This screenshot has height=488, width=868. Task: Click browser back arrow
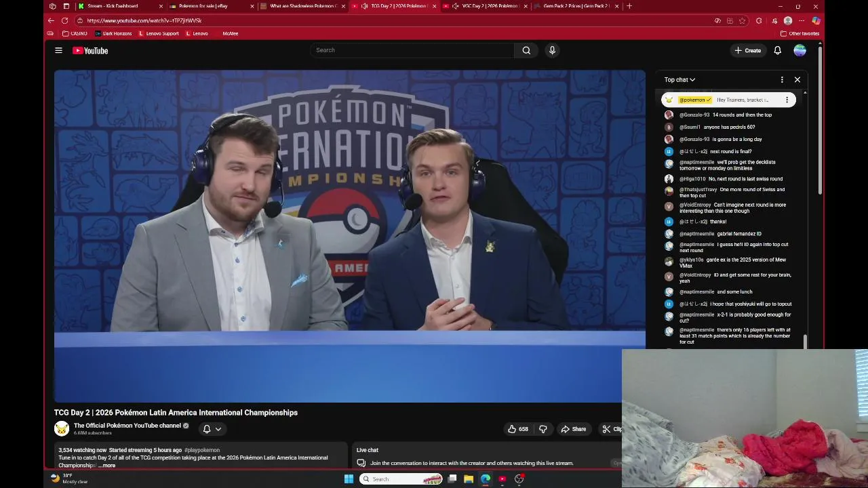[x=51, y=20]
